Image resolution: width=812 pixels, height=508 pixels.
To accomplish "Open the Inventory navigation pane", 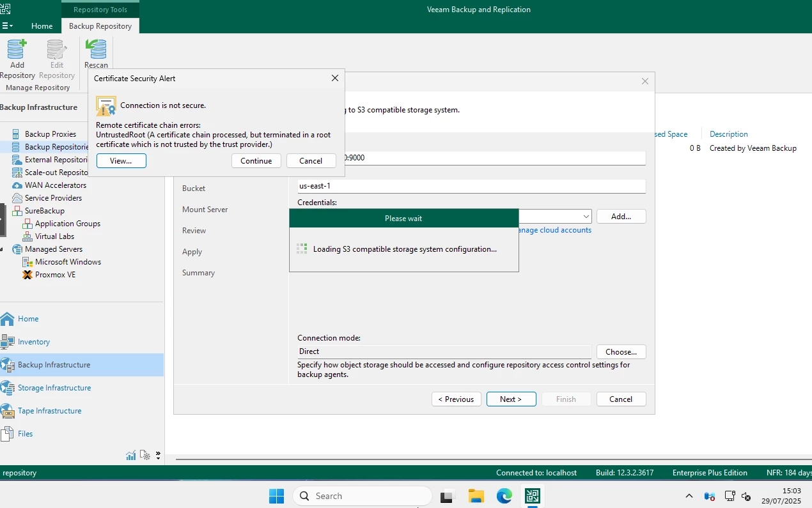I will (82, 342).
